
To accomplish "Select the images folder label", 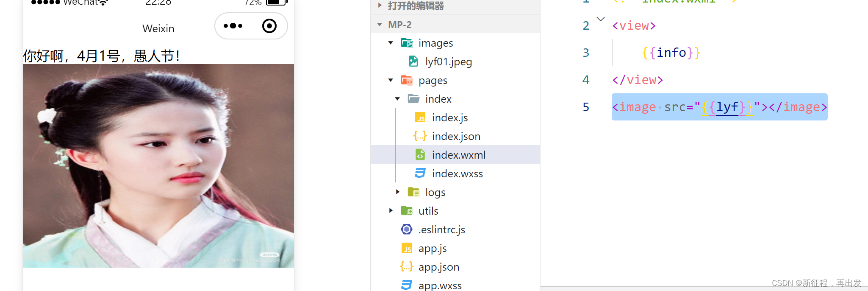I will pyautogui.click(x=436, y=43).
